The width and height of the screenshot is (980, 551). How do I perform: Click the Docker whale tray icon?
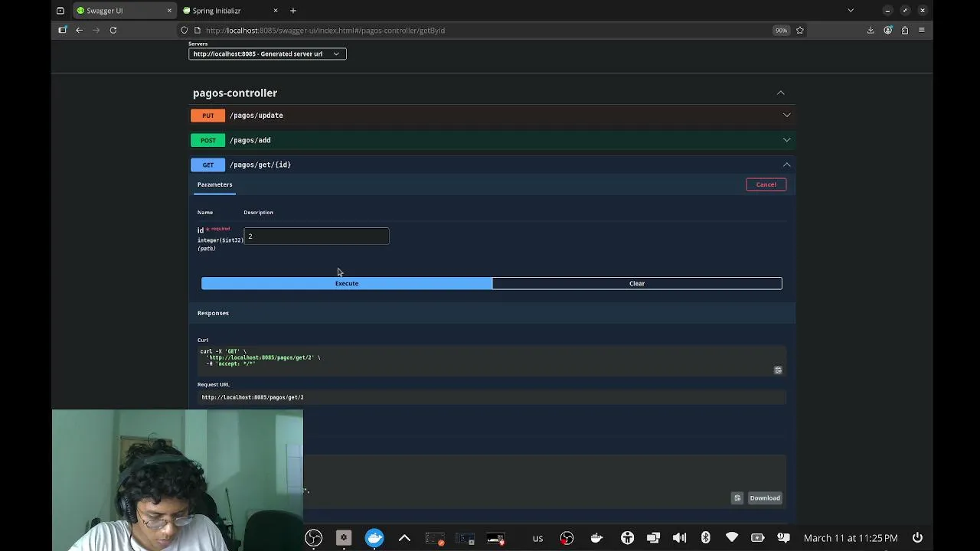tap(597, 538)
